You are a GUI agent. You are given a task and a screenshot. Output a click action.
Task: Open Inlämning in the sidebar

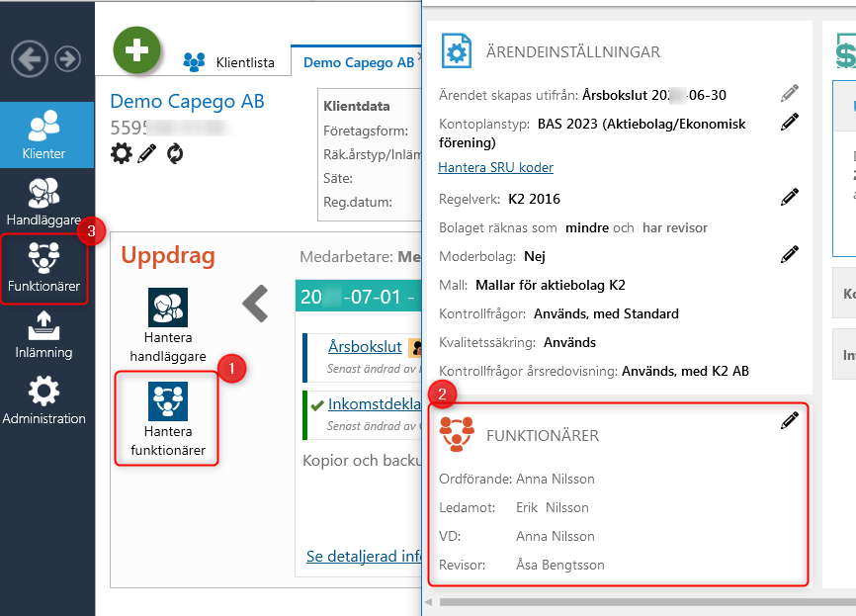(43, 335)
